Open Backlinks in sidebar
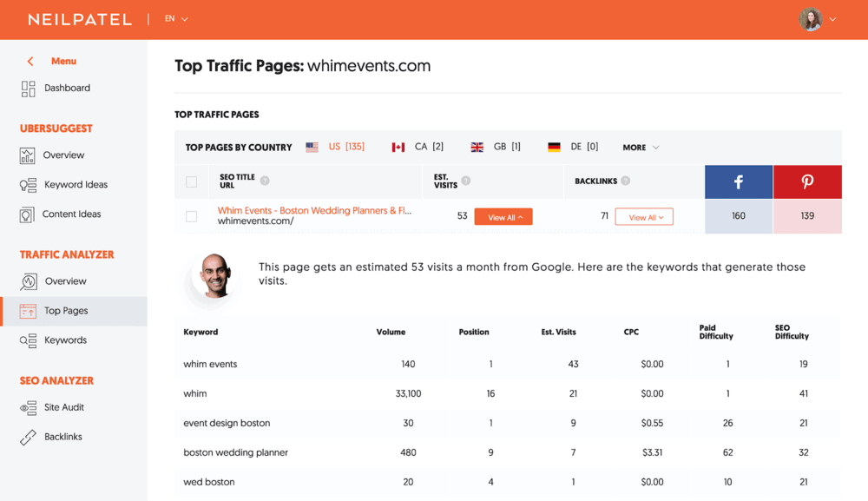 [x=63, y=436]
